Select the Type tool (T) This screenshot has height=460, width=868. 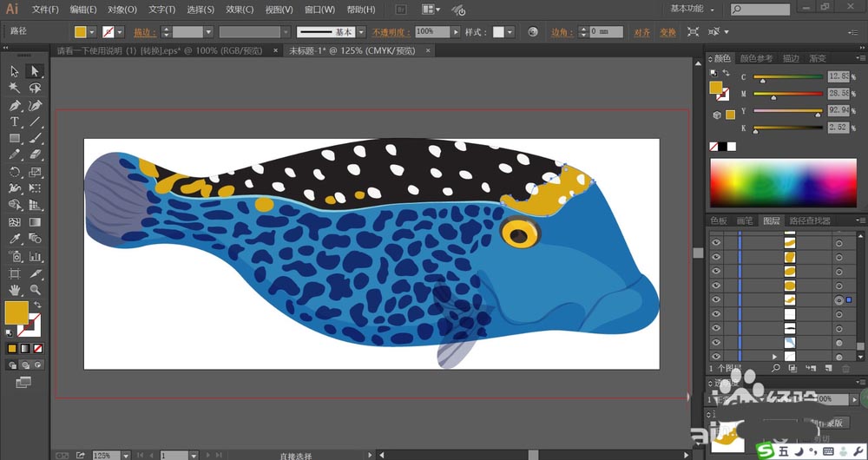click(x=15, y=122)
